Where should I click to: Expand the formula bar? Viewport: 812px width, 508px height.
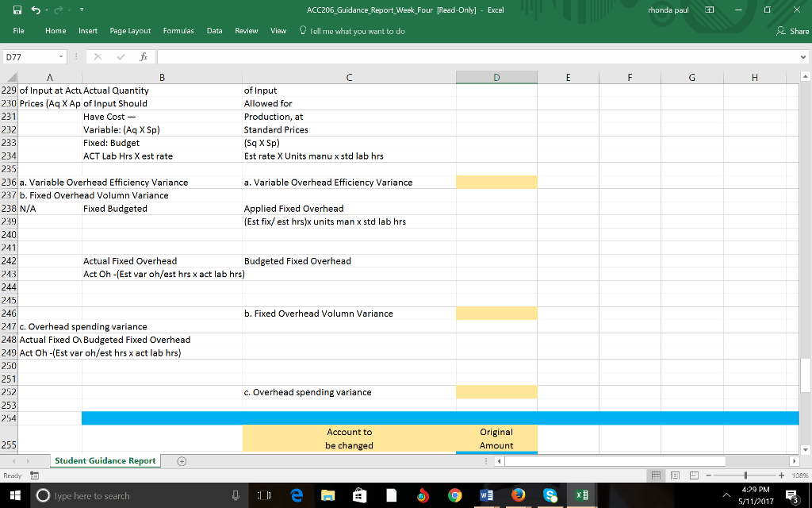pyautogui.click(x=804, y=57)
